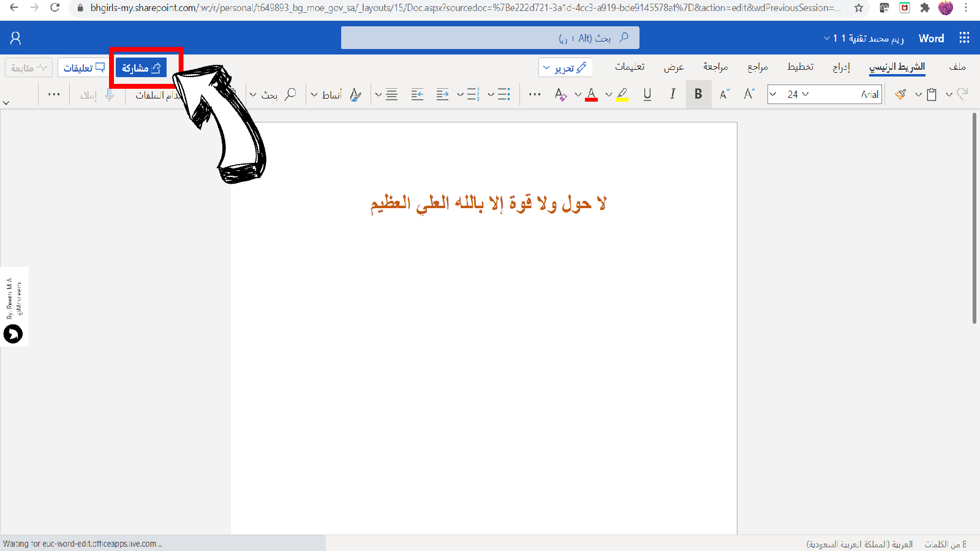This screenshot has height=551, width=980.
Task: Open the تحرير editing mode dropdown
Action: pyautogui.click(x=565, y=67)
